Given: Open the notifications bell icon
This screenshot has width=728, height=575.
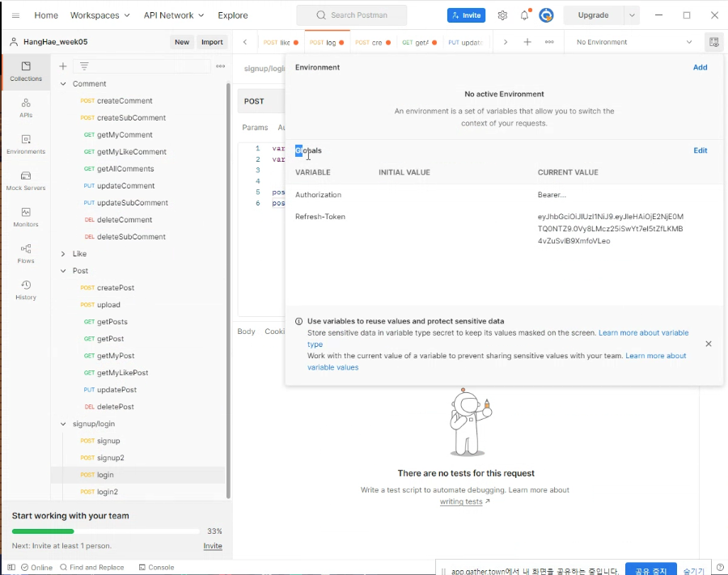Looking at the screenshot, I should point(525,15).
